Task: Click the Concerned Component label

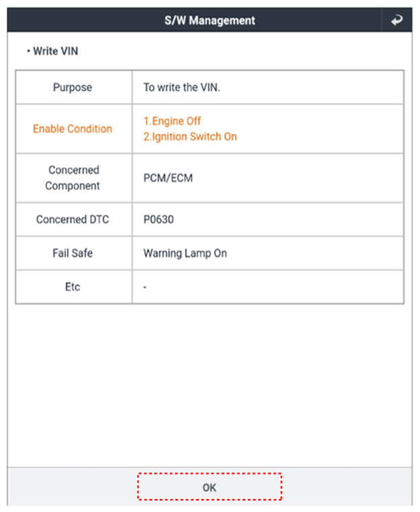Action: pos(73,178)
